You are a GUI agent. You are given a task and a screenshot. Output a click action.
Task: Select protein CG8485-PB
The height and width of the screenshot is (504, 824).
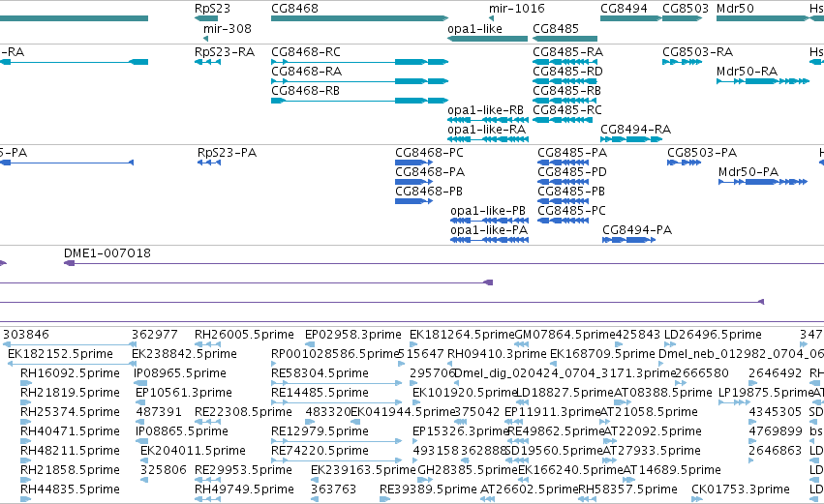point(571,192)
